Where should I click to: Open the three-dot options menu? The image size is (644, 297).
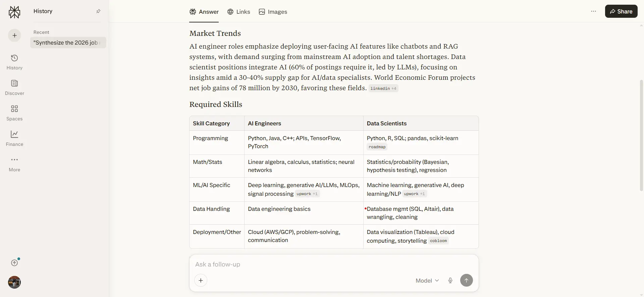593,11
